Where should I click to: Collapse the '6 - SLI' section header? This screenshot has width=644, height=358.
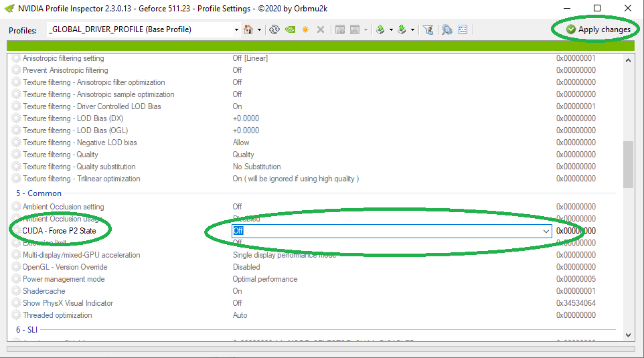point(27,330)
